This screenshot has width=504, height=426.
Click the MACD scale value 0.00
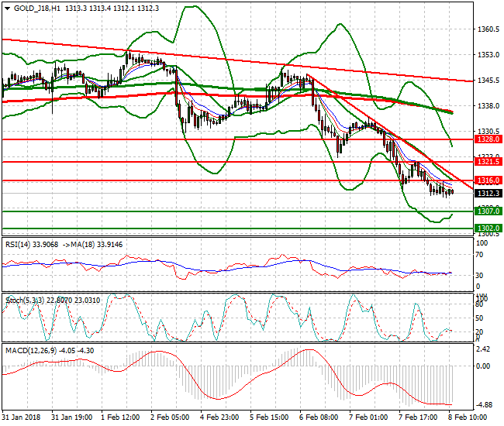click(x=483, y=366)
